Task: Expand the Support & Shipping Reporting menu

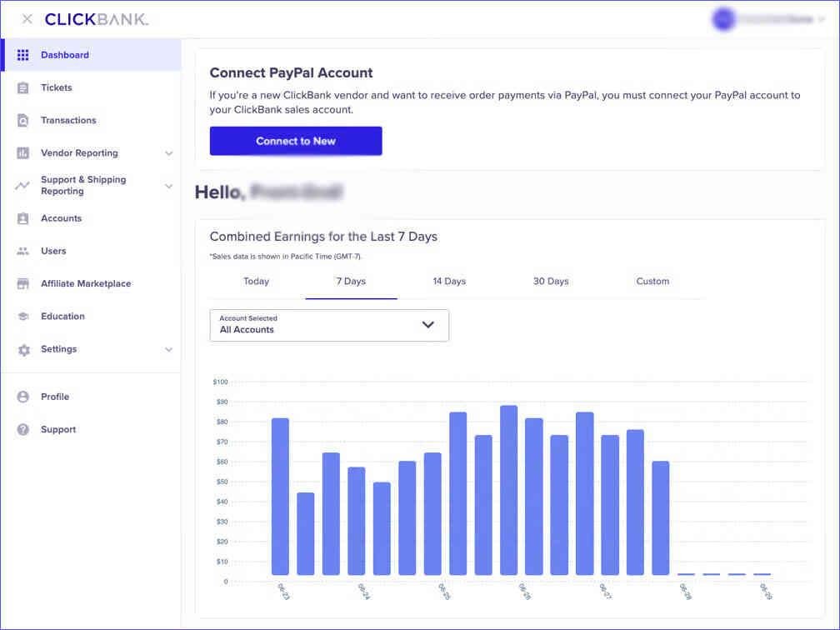Action: point(169,186)
